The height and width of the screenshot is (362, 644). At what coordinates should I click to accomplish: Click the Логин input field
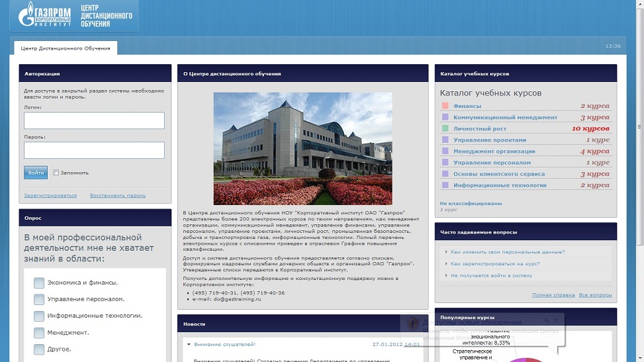coord(94,120)
